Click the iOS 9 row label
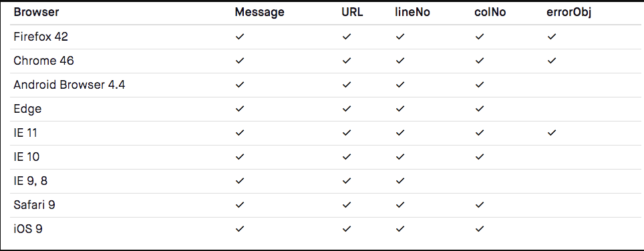 click(28, 229)
